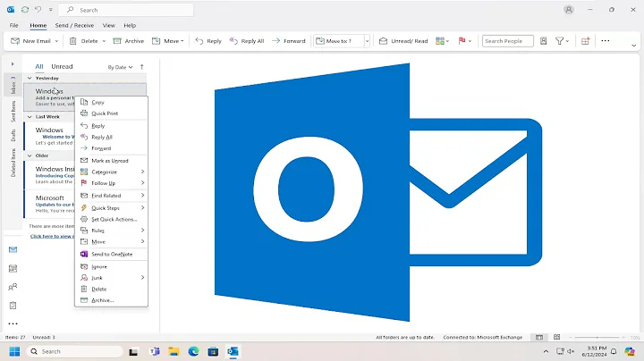644x361 pixels.
Task: Open the Calendar view icon
Action: [13, 268]
